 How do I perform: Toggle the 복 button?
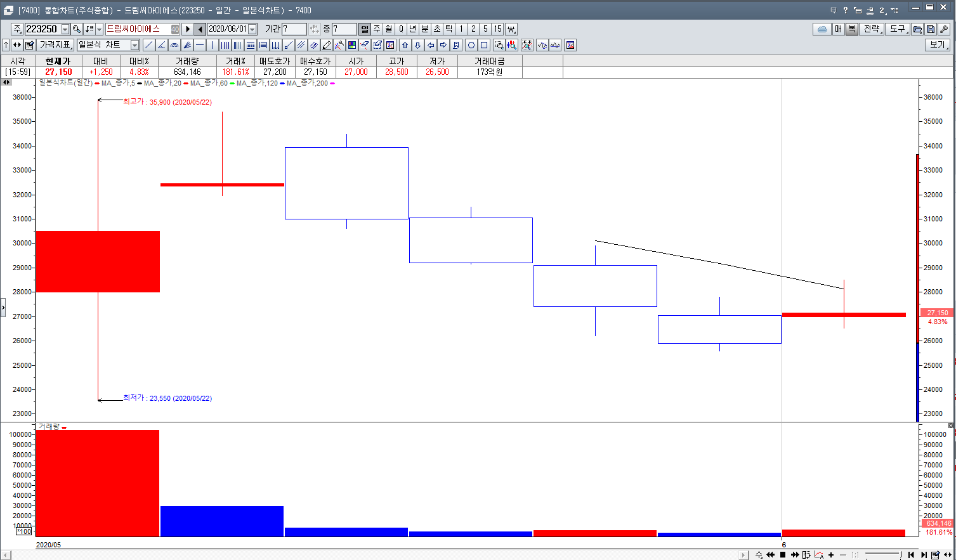(x=851, y=29)
